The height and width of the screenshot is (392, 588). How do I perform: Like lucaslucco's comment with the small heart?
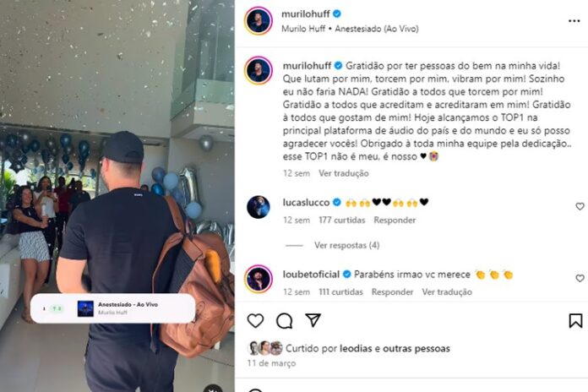pyautogui.click(x=580, y=206)
